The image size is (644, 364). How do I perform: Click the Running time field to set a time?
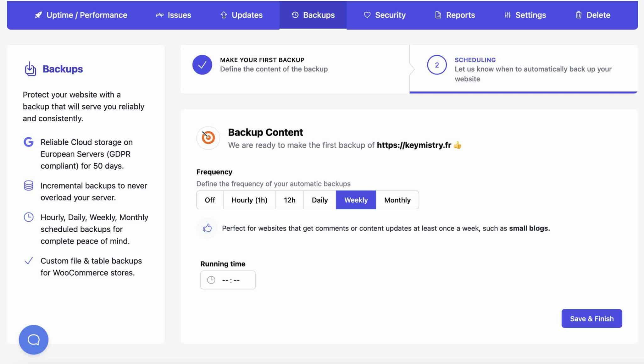pos(227,280)
